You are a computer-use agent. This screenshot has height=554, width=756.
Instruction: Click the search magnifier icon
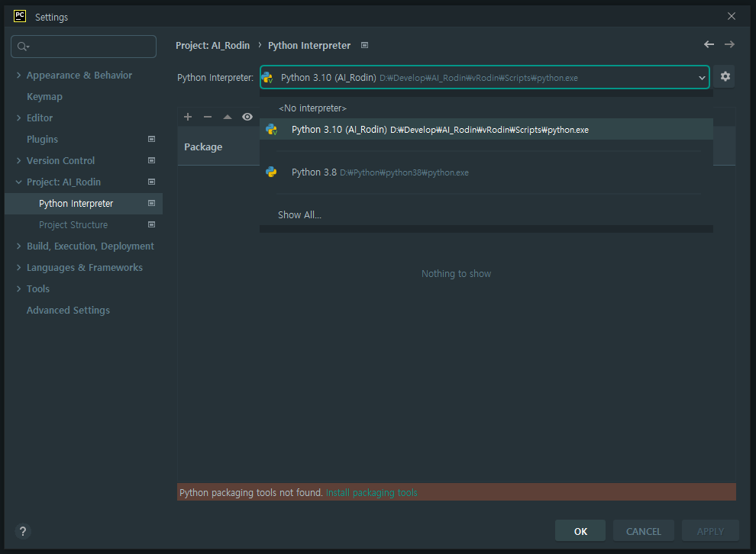(x=23, y=47)
